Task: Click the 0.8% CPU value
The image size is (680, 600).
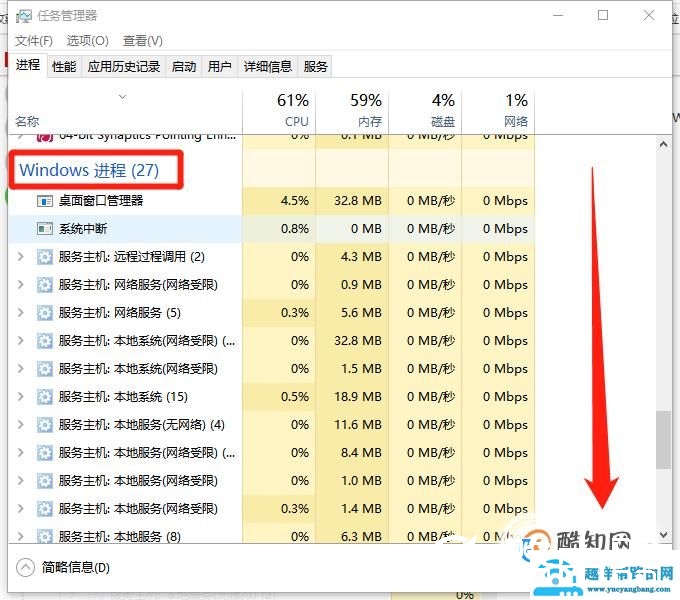Action: tap(294, 228)
